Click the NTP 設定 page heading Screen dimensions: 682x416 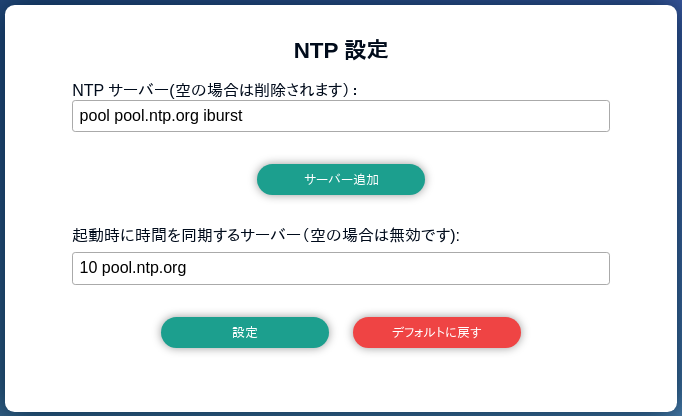pyautogui.click(x=341, y=50)
